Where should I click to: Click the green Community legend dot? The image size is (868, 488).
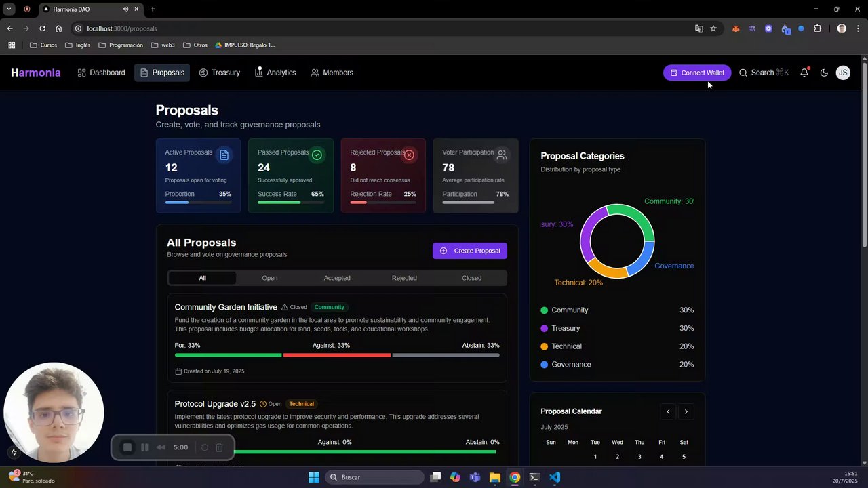(544, 310)
